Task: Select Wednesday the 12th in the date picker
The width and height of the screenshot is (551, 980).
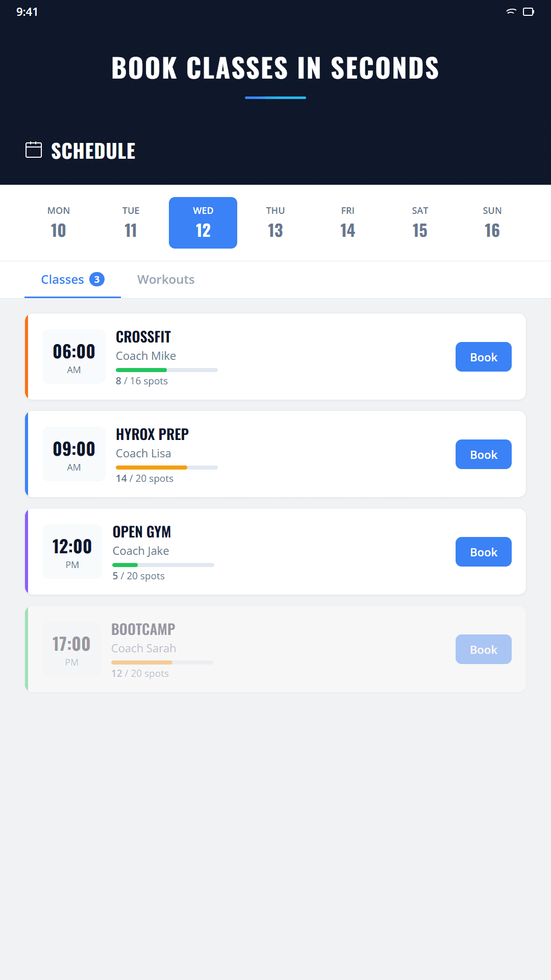Action: [203, 223]
